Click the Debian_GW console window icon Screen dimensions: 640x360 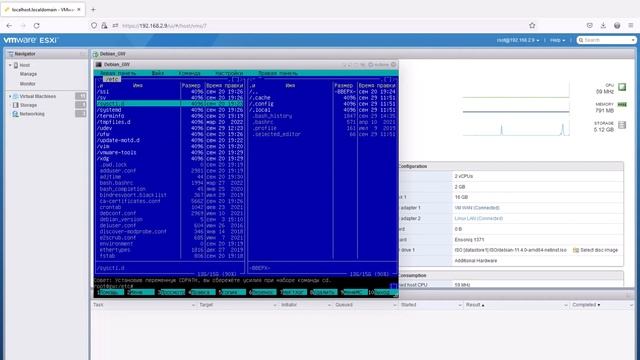tap(98, 64)
